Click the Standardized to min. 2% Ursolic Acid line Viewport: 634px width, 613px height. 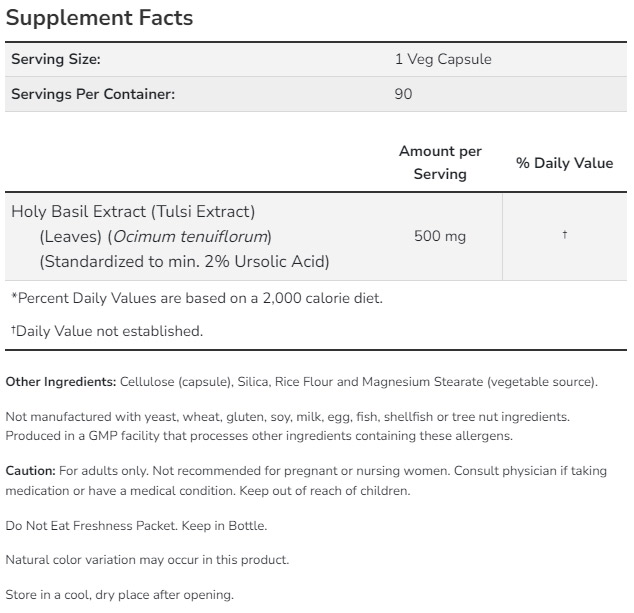pyautogui.click(x=184, y=261)
